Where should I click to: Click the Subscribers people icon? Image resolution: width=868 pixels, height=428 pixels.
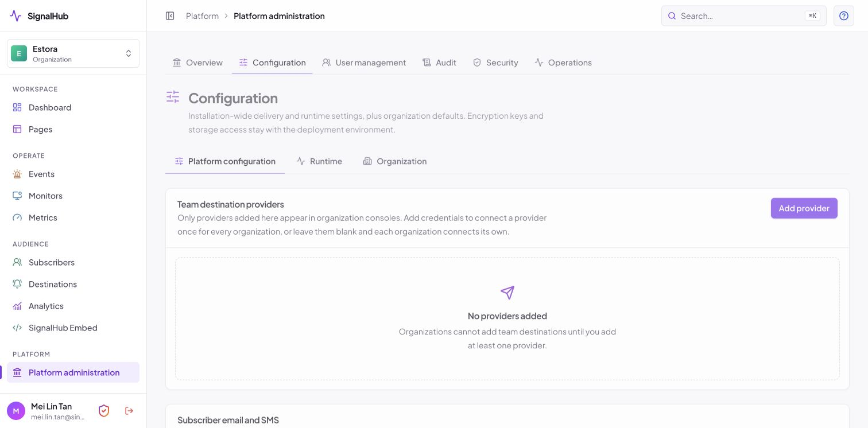pyautogui.click(x=17, y=262)
